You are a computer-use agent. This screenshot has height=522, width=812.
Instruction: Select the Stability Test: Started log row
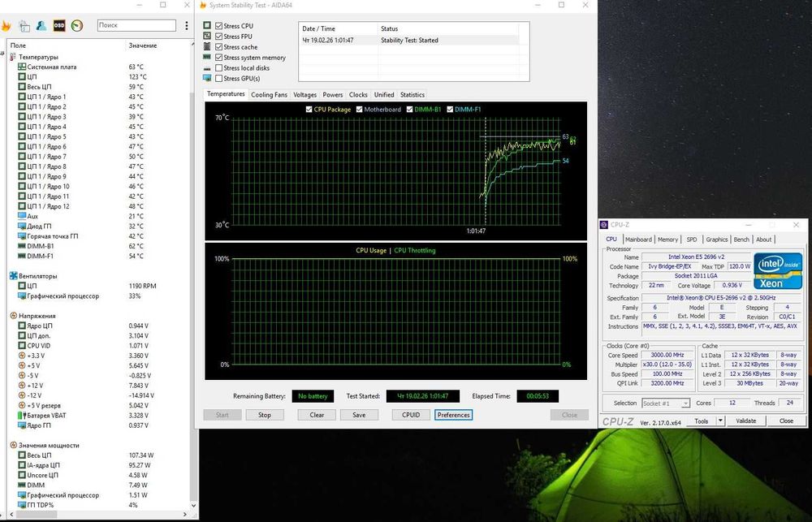(409, 40)
